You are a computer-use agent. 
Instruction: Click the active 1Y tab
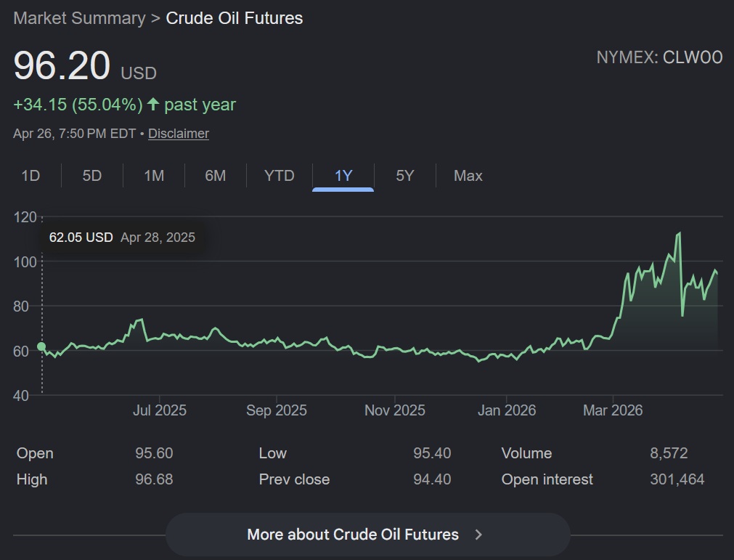click(x=343, y=176)
